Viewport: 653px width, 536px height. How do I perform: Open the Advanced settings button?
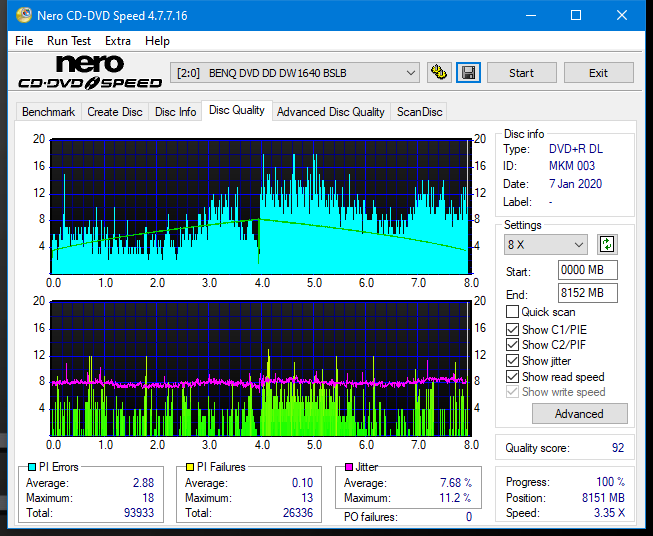pos(579,414)
